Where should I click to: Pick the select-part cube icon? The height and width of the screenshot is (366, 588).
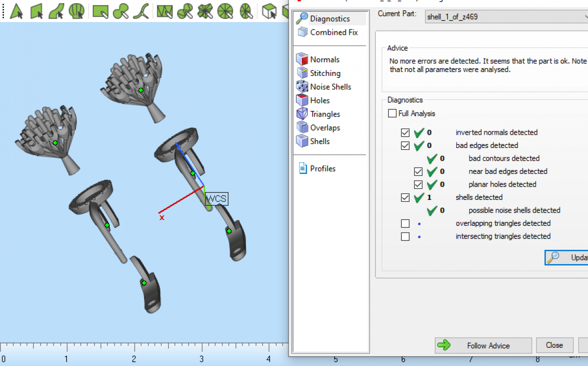tap(269, 11)
